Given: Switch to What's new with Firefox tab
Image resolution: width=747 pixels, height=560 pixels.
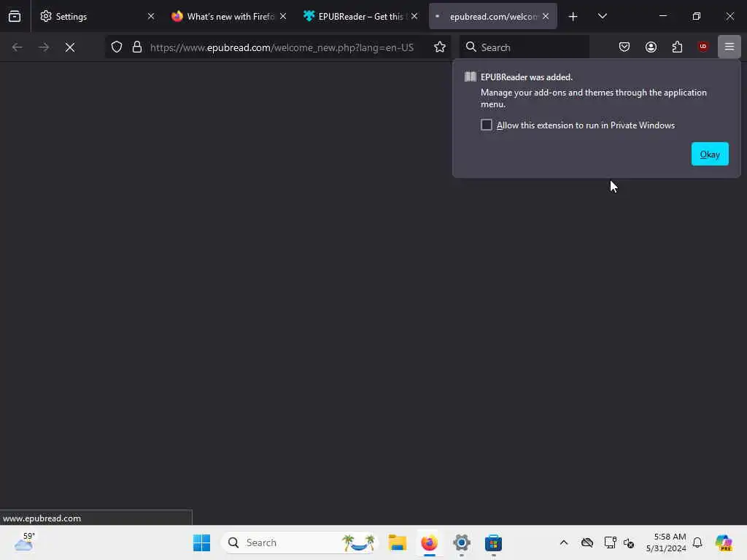Looking at the screenshot, I should point(223,16).
